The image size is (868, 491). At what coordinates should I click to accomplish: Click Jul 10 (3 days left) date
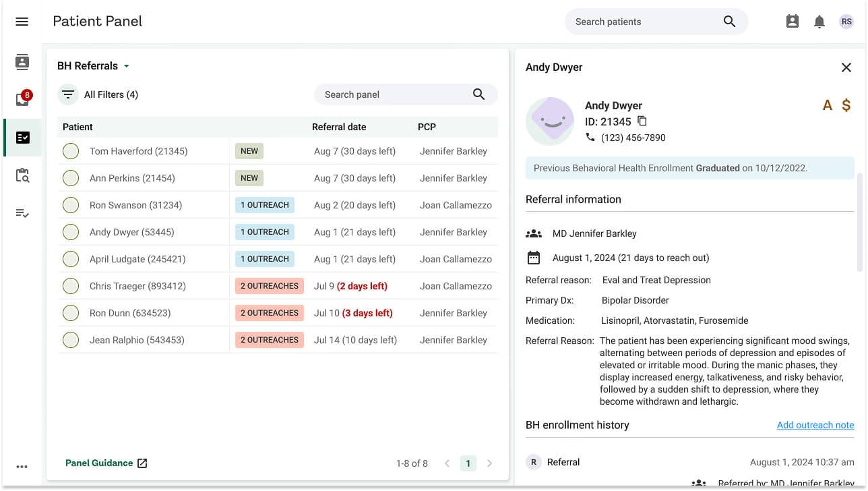353,313
